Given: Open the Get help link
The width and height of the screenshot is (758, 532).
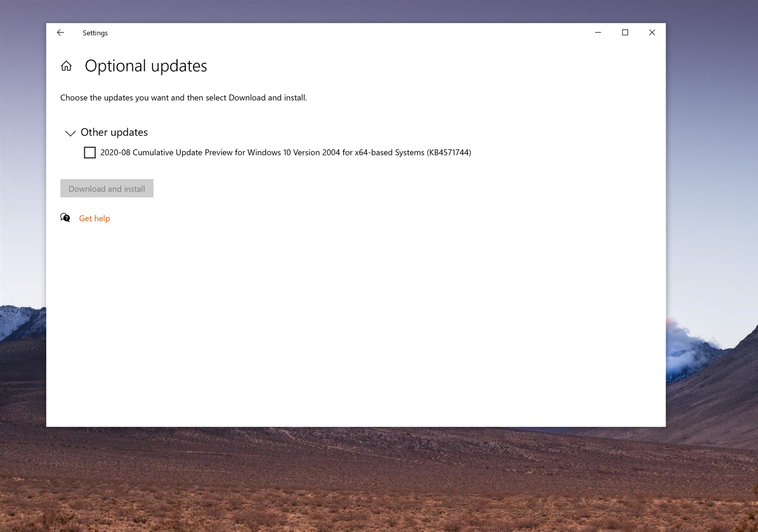Looking at the screenshot, I should pyautogui.click(x=94, y=218).
